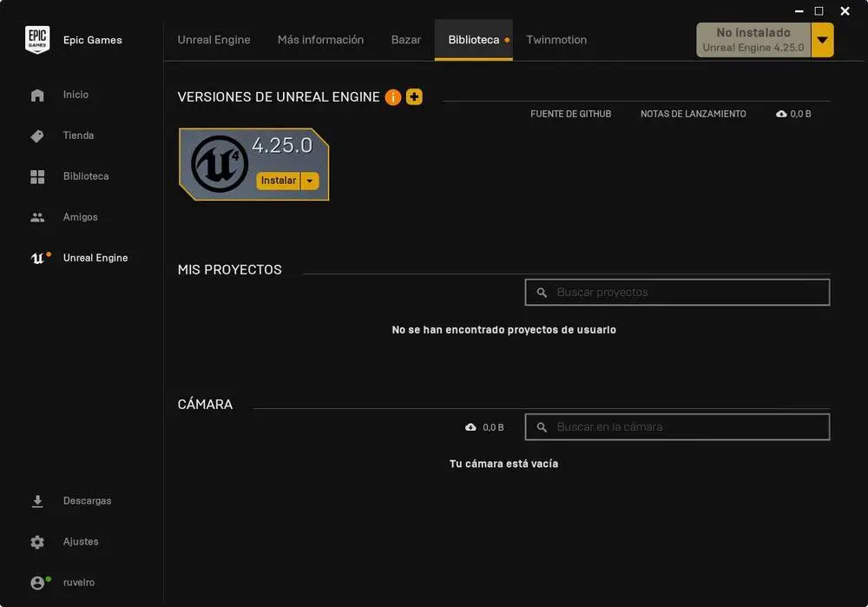Click Amigos label in sidebar
The image size is (868, 607).
tap(80, 217)
